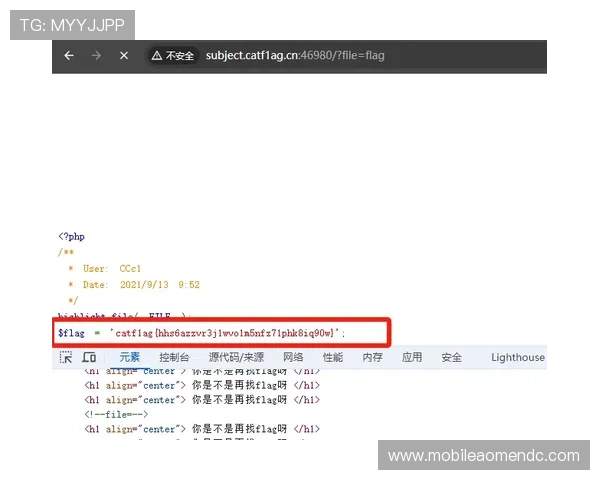Viewport: 600px width, 480px height.
Task: Open the Lighthouse tab
Action: tap(518, 357)
